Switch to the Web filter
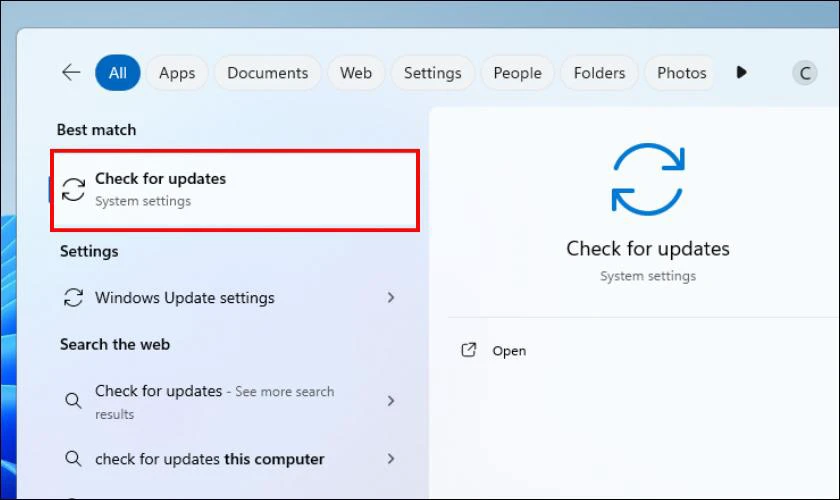The width and height of the screenshot is (840, 500). click(x=356, y=73)
